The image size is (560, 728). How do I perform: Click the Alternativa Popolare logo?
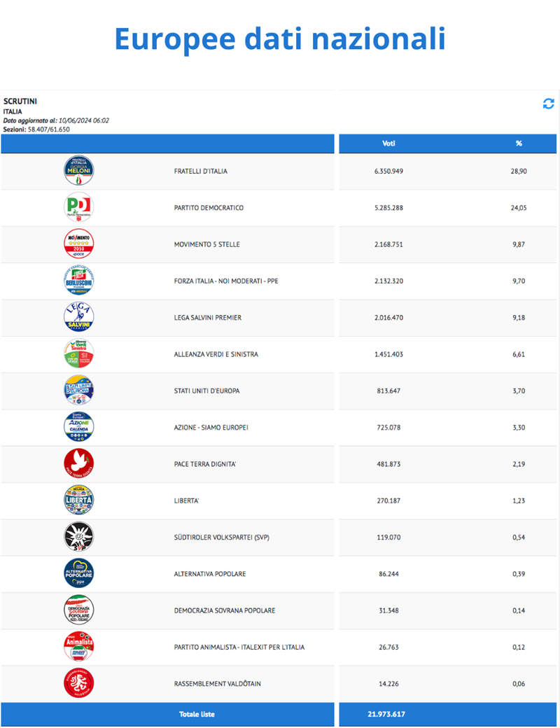[x=78, y=573]
